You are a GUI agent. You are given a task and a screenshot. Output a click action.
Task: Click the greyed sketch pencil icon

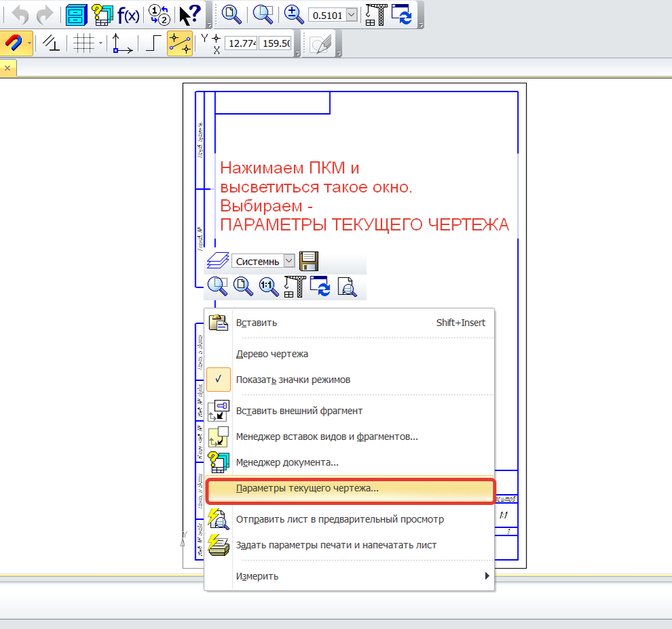pos(321,44)
